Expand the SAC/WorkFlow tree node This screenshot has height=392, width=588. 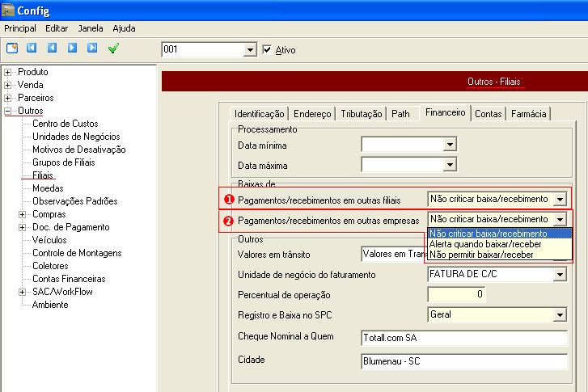click(x=22, y=292)
